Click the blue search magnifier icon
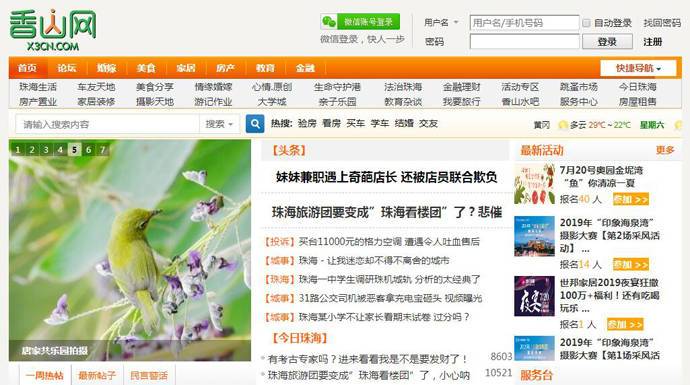690x385 pixels. point(255,124)
